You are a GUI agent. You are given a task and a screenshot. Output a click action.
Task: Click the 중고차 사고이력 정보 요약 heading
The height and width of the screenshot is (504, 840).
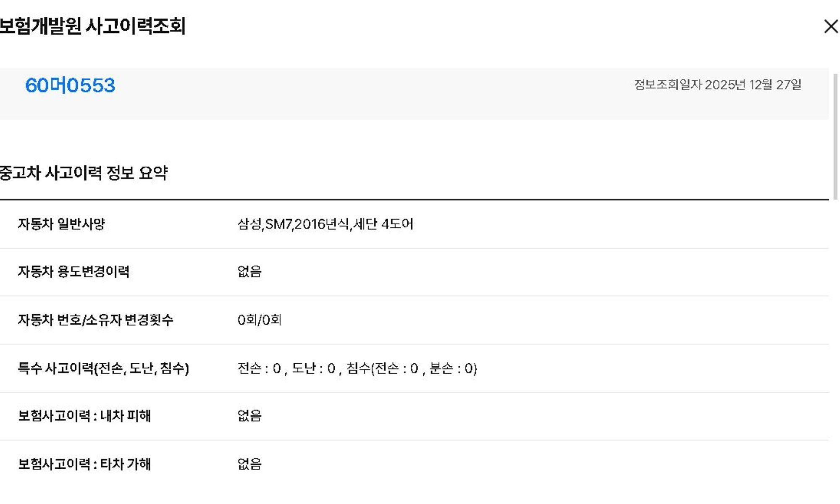pyautogui.click(x=84, y=173)
